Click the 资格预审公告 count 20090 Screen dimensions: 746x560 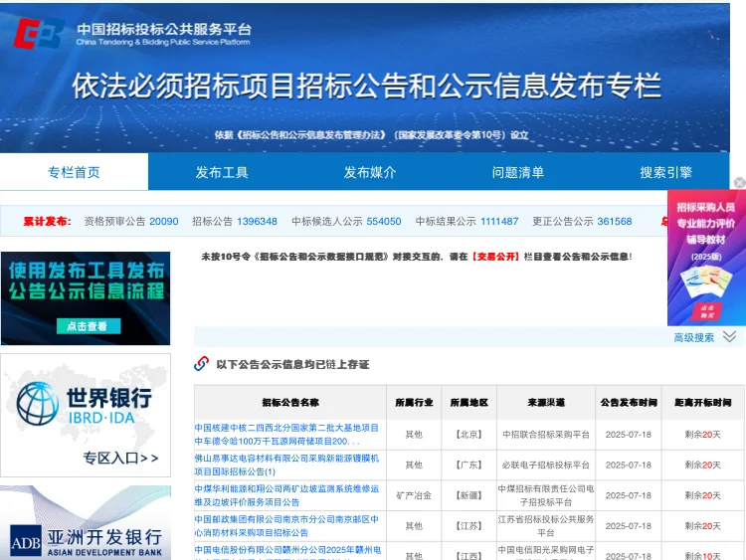(x=164, y=221)
